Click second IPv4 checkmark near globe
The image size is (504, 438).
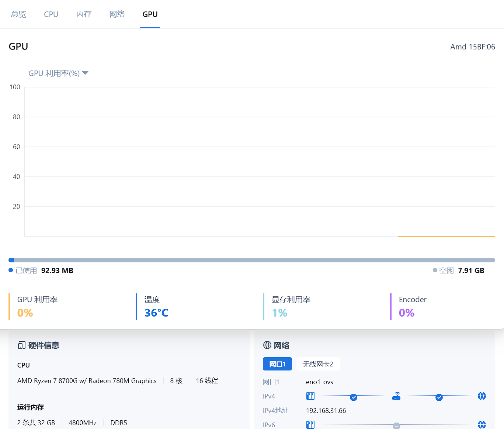[439, 397]
